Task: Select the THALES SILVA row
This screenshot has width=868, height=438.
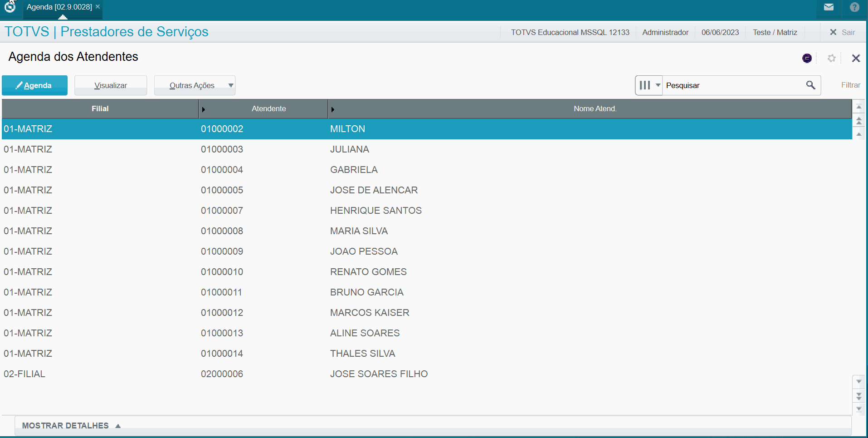Action: click(x=427, y=354)
